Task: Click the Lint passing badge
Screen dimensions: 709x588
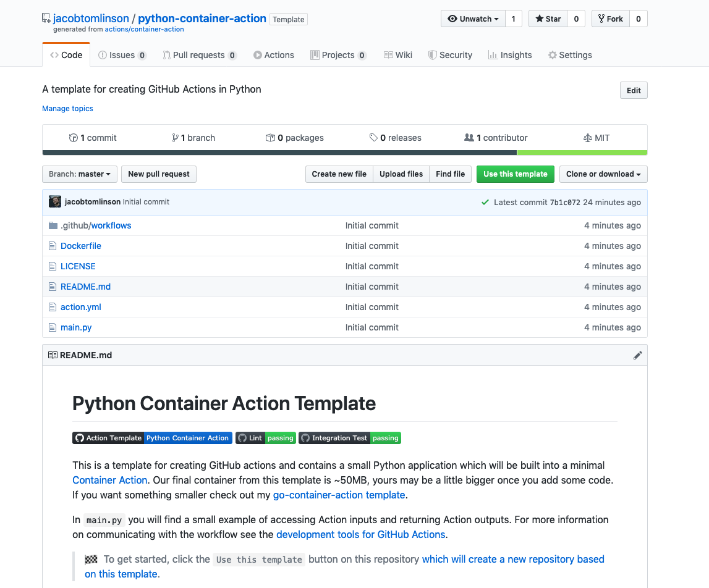Action: (x=266, y=438)
